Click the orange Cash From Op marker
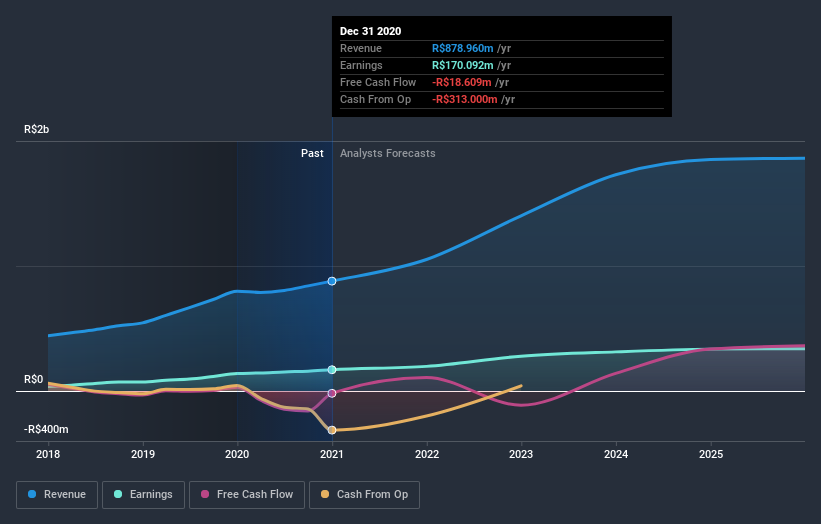821x524 pixels. click(332, 430)
